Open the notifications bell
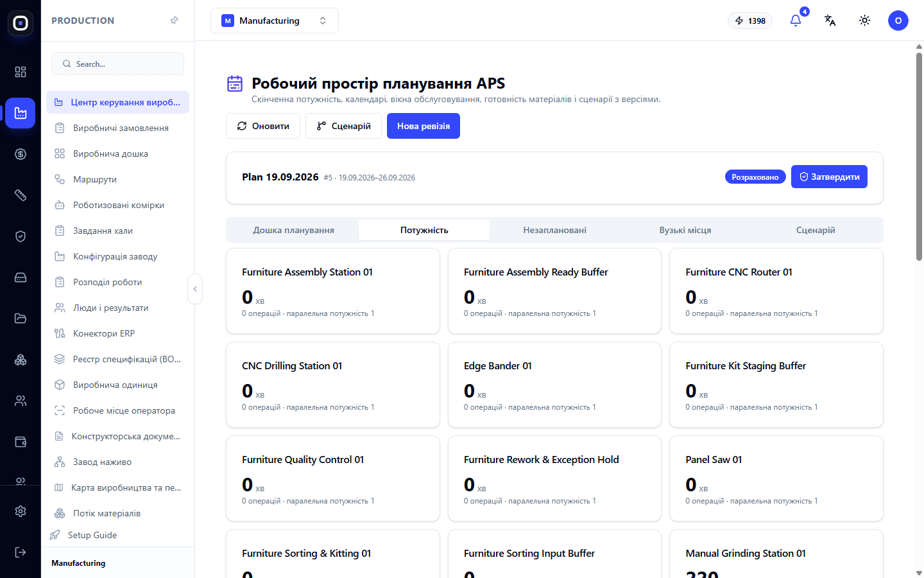The width and height of the screenshot is (924, 578). [x=796, y=21]
